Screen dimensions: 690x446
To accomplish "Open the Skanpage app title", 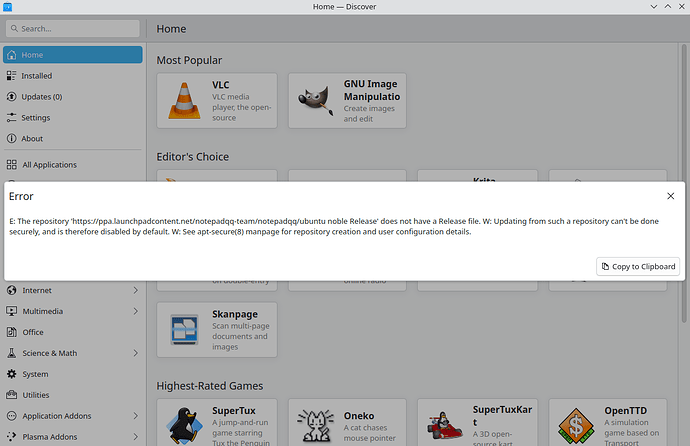I will pos(235,314).
